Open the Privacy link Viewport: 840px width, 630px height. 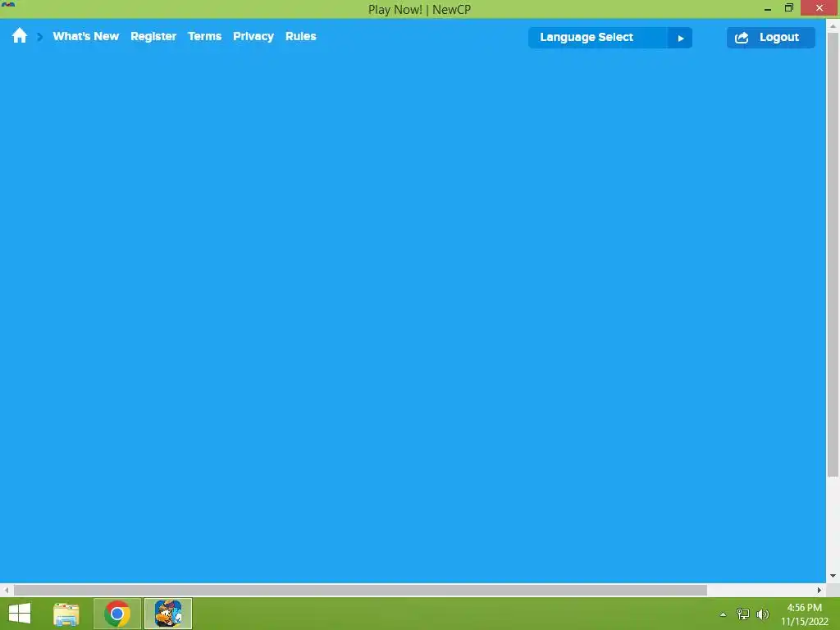click(x=253, y=36)
